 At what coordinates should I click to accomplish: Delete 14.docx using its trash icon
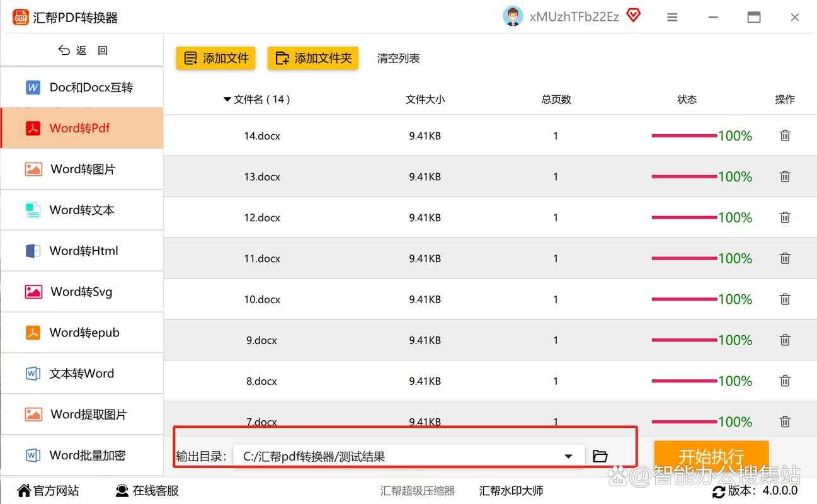point(785,135)
